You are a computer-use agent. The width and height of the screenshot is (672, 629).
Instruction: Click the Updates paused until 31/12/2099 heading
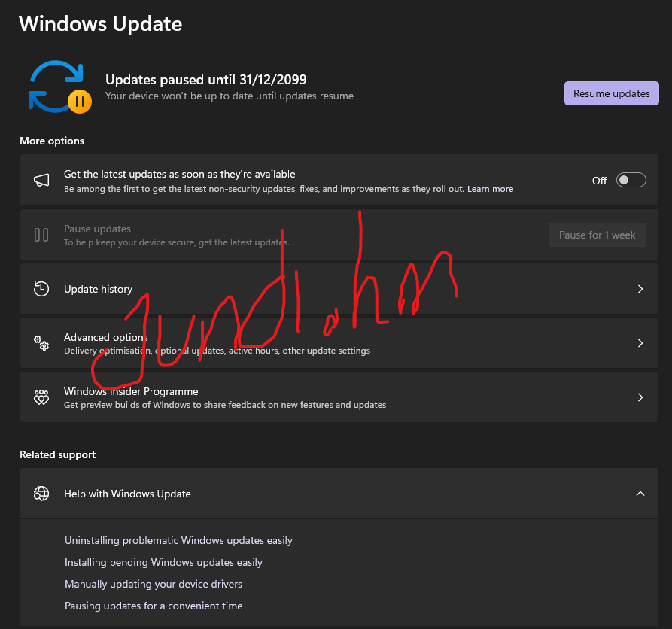click(x=206, y=80)
